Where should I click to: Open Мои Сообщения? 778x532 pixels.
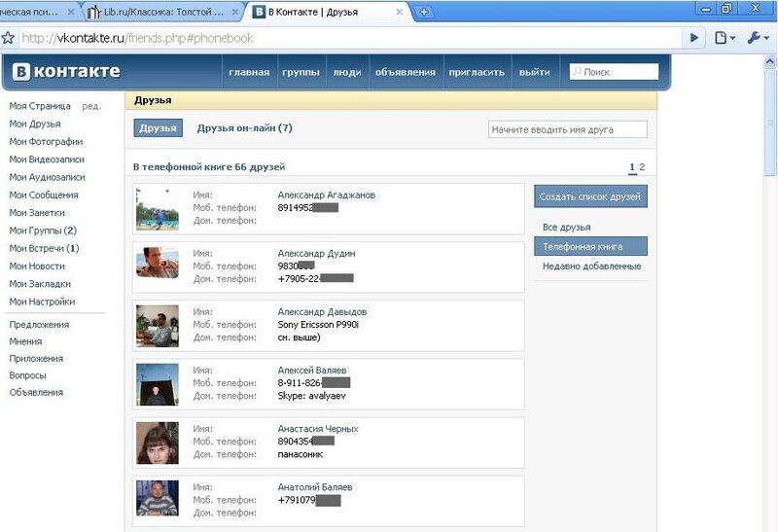point(44,195)
